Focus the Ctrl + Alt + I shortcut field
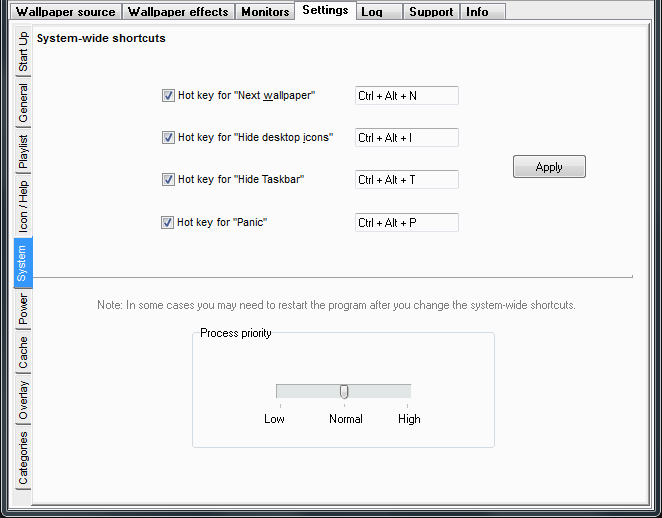Screen dimensions: 662x518 406,138
